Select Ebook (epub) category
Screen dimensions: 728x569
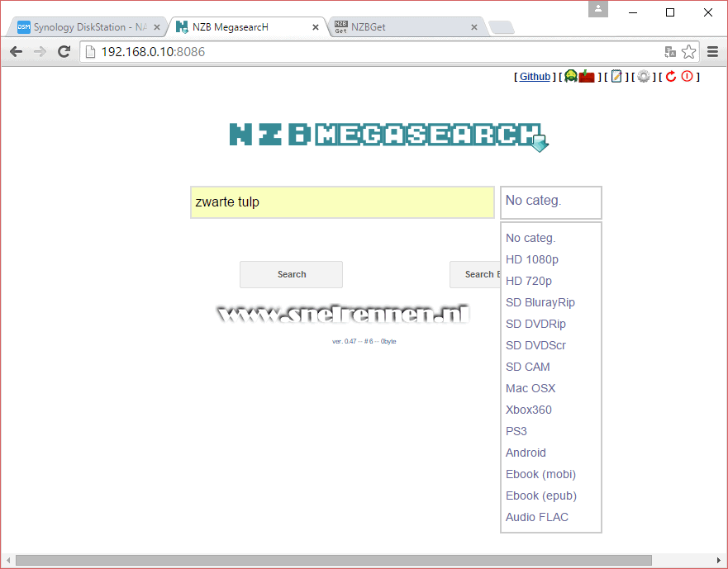[541, 496]
